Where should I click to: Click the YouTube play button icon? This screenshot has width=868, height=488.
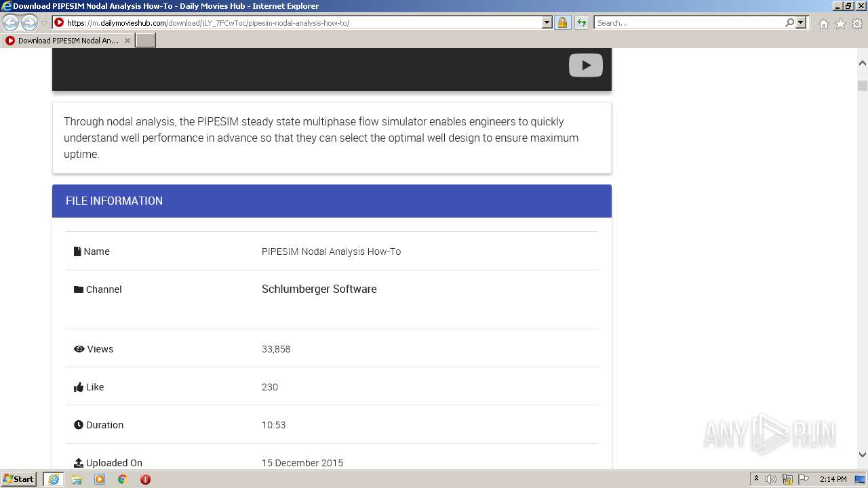tap(585, 65)
